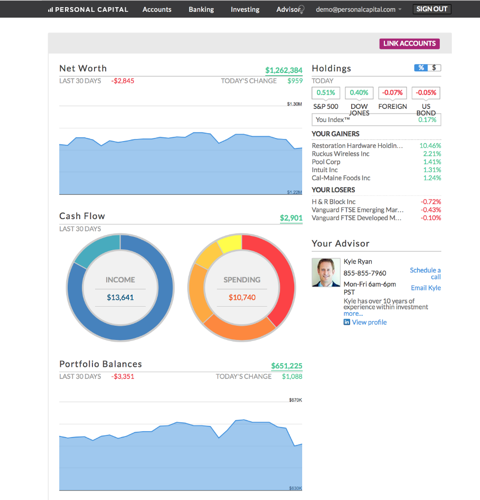
Task: Select the Dow Jones 0.40% index box
Action: coord(359,93)
